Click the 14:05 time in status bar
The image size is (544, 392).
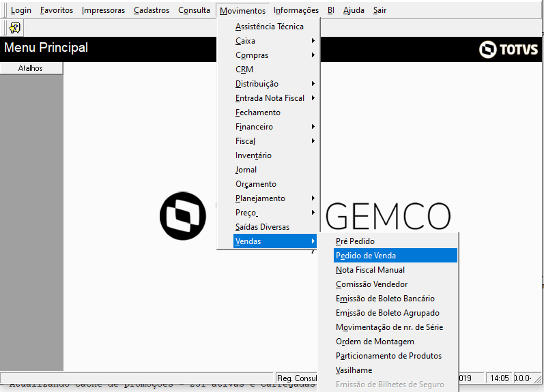point(499,378)
